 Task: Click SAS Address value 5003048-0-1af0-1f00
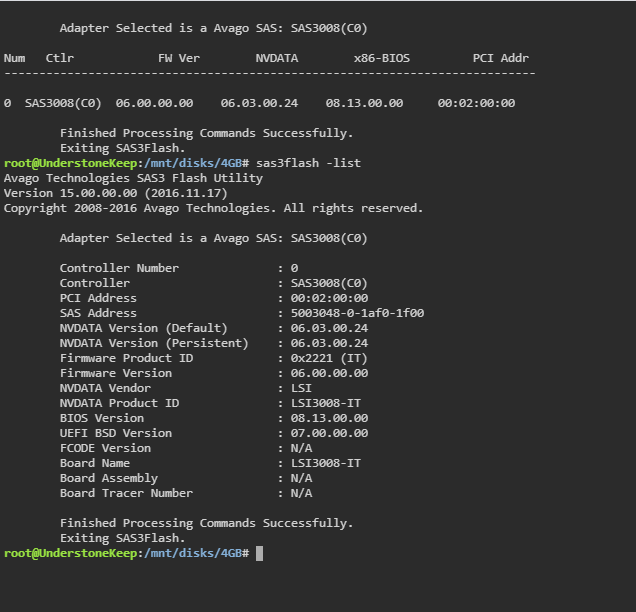(357, 313)
